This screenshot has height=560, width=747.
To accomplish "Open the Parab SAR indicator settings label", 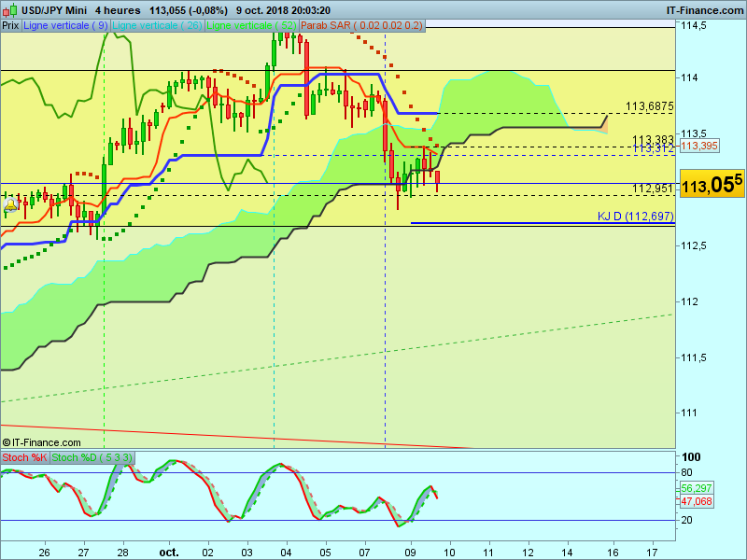I will tap(361, 26).
